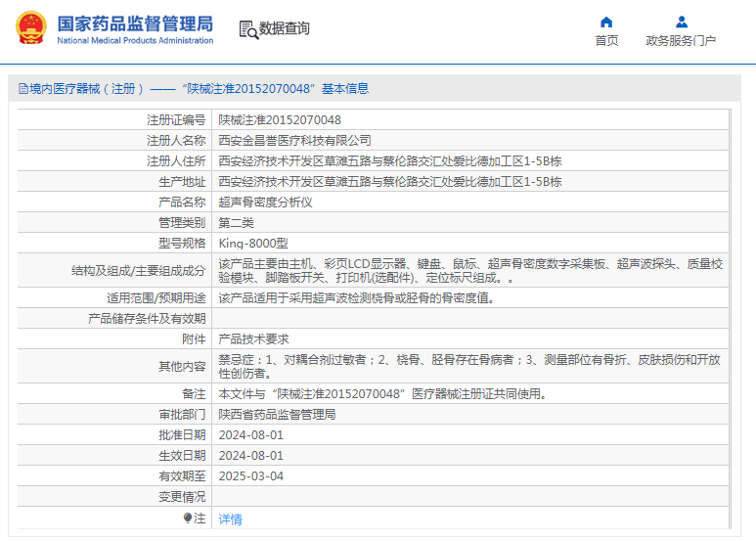Click the document icon before 境内医疗器械
This screenshot has height=541, width=756.
pos(23,89)
